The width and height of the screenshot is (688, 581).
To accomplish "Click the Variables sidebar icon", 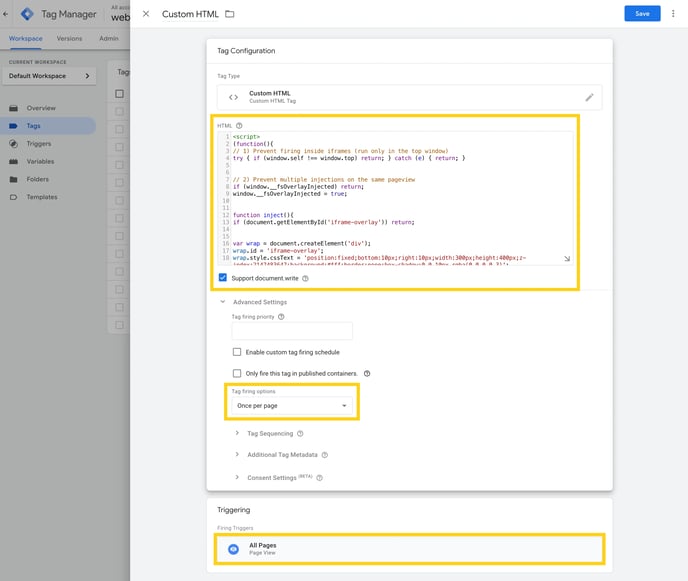I will pyautogui.click(x=14, y=161).
